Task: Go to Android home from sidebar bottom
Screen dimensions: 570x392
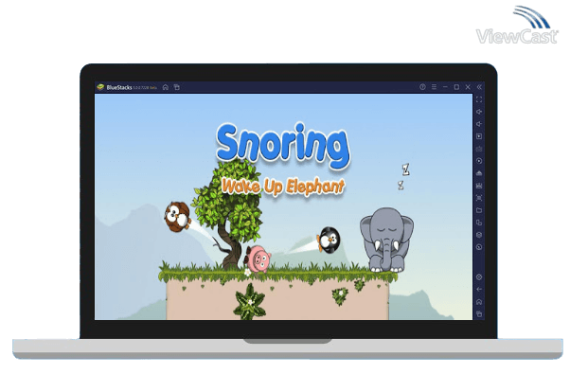Action: [479, 302]
